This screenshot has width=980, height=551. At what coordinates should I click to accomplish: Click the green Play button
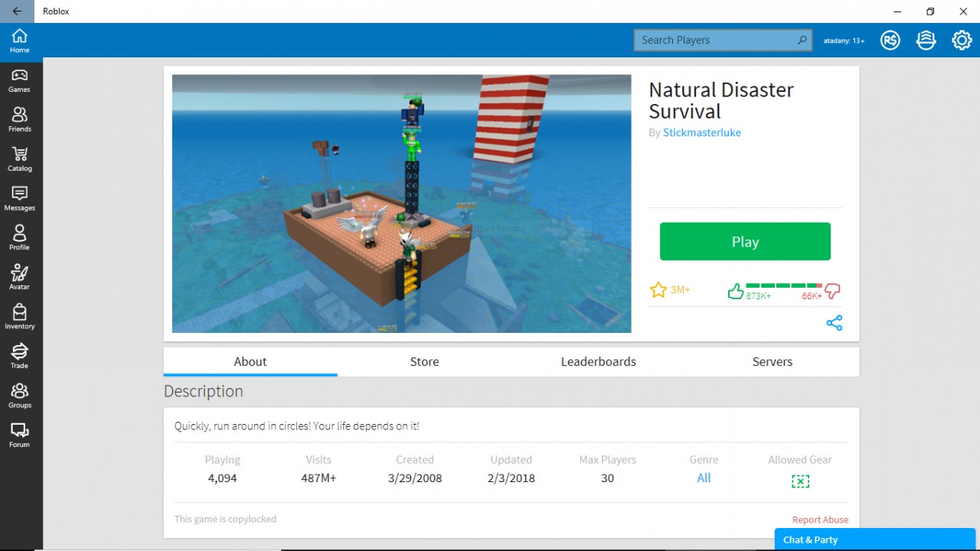pos(745,242)
